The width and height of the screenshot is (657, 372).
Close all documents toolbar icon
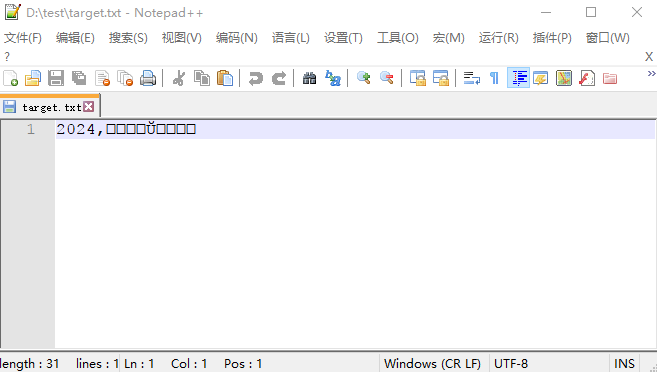125,78
